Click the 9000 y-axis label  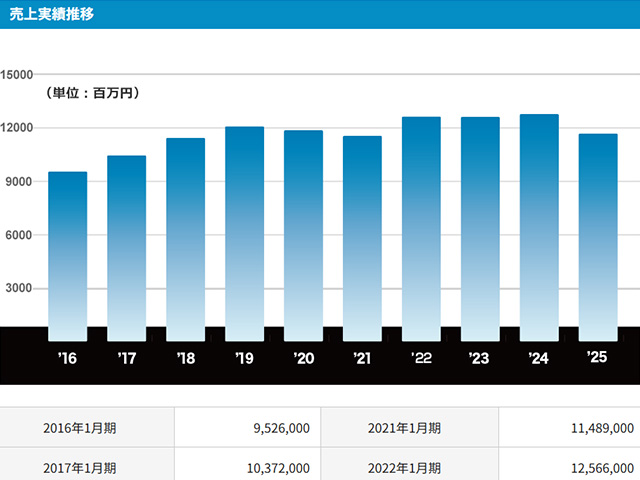(x=21, y=182)
